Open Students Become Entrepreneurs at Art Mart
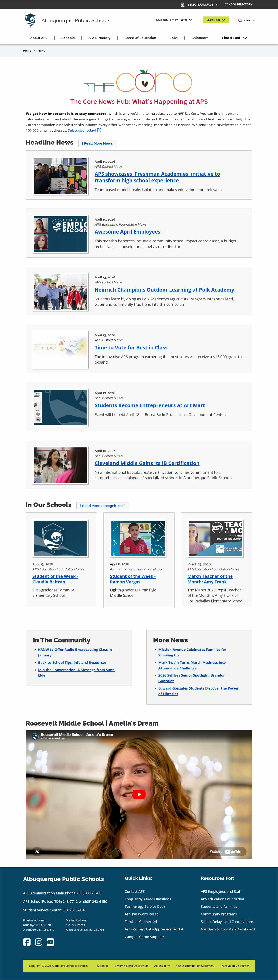The height and width of the screenshot is (980, 278). (150, 405)
